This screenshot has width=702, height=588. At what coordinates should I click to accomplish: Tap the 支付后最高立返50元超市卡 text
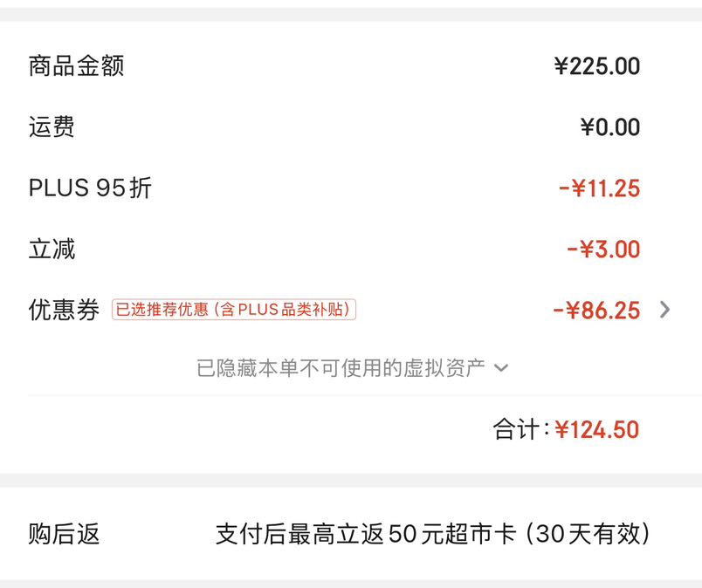click(x=366, y=534)
